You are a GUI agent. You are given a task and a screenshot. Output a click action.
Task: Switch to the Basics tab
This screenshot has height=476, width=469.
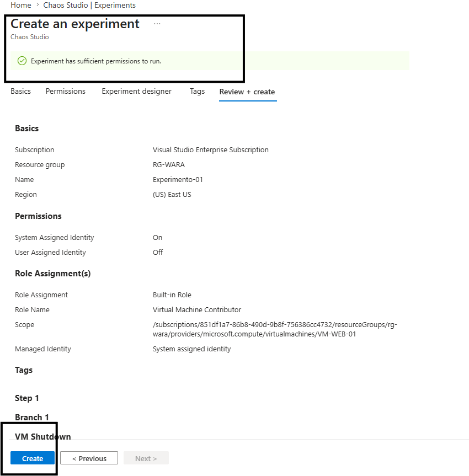(21, 92)
